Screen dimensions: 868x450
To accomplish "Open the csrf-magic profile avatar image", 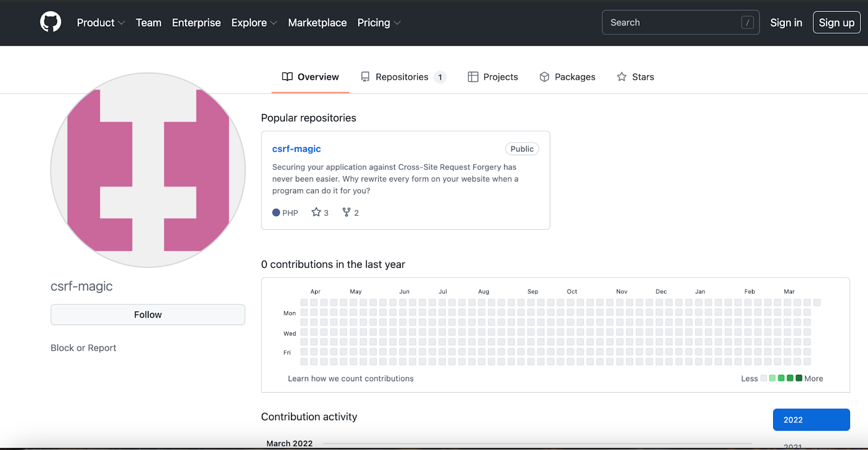I will tap(148, 170).
